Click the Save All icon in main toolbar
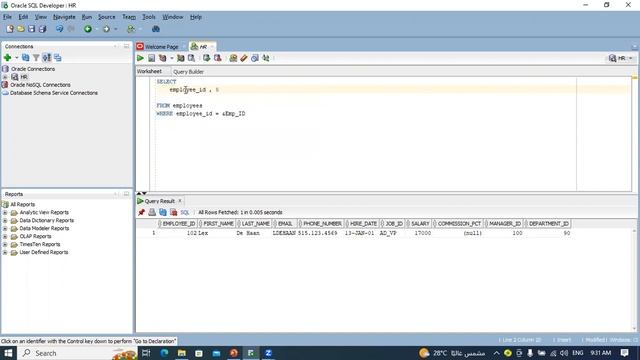Screen dimensions: 640x360 42,29
